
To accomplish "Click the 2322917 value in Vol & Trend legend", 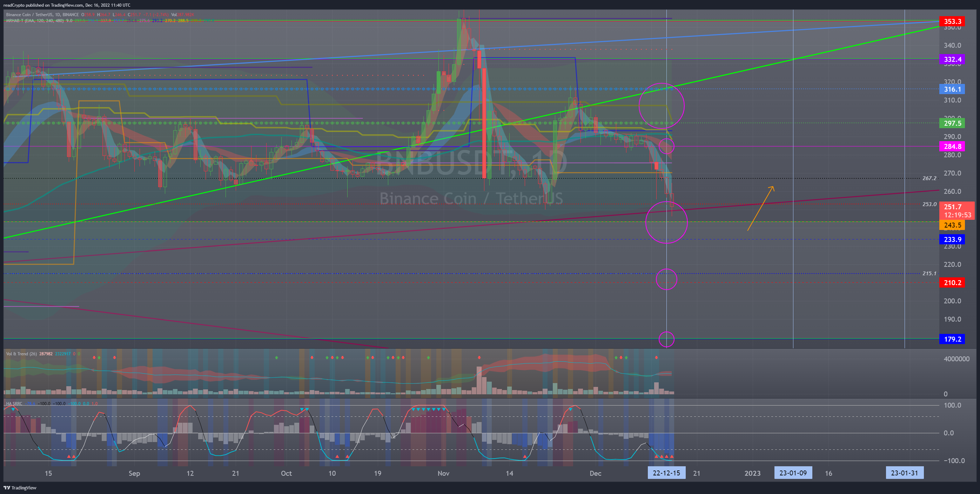I will [63, 354].
